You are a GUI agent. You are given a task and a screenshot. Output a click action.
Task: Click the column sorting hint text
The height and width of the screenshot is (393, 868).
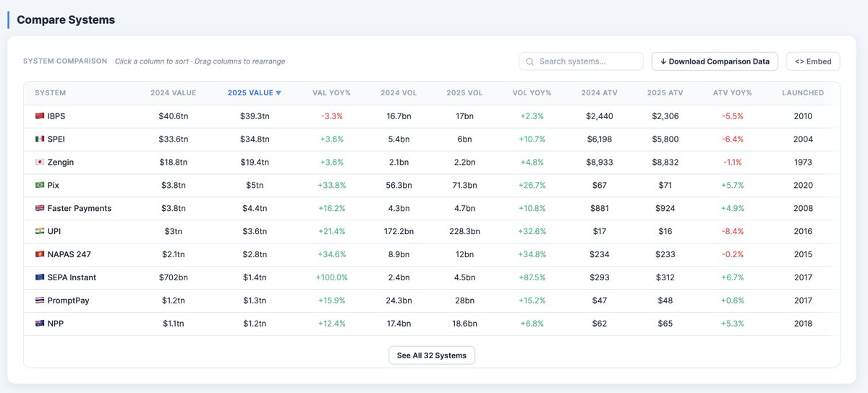point(200,61)
